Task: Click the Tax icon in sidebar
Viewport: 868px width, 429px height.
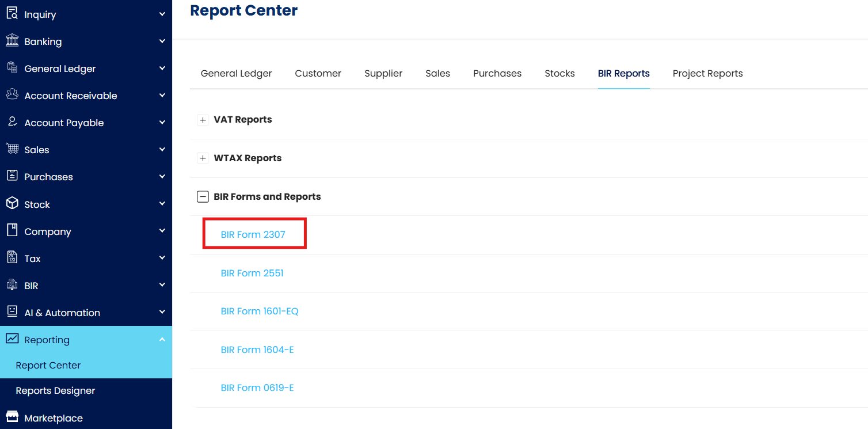Action: tap(12, 257)
